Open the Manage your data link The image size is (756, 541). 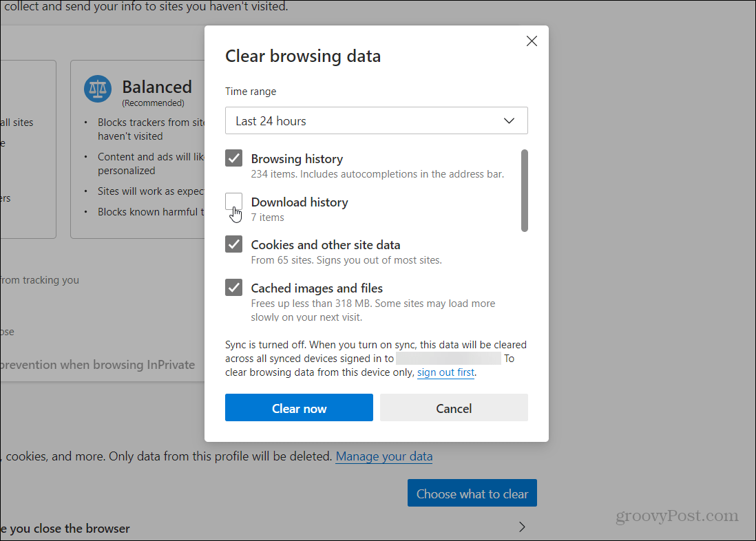point(384,456)
